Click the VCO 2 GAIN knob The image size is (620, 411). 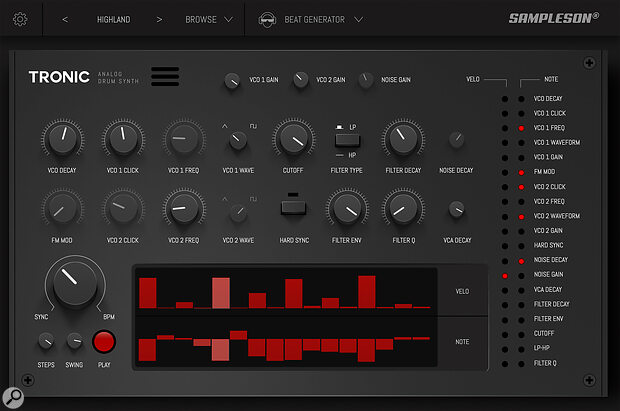301,80
